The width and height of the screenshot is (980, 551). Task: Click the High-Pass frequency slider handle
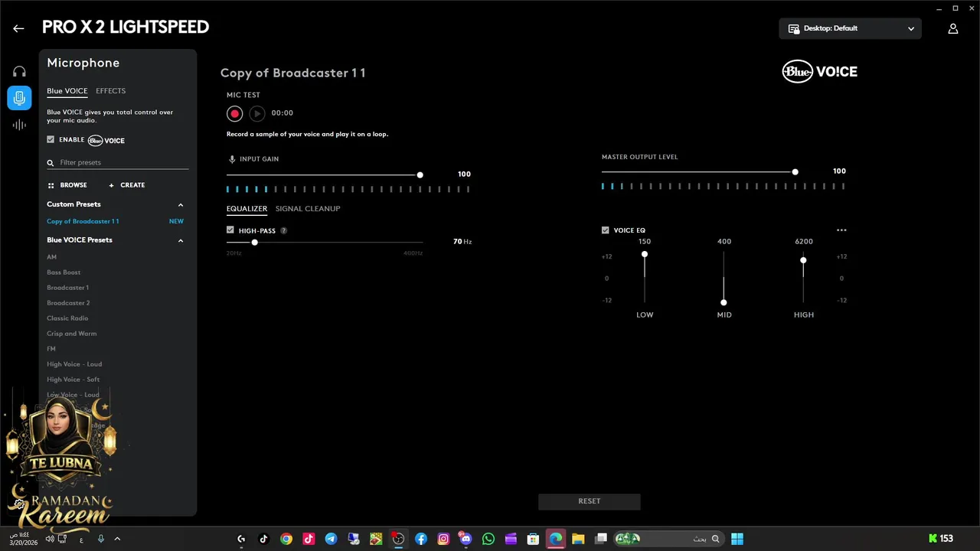click(x=254, y=243)
